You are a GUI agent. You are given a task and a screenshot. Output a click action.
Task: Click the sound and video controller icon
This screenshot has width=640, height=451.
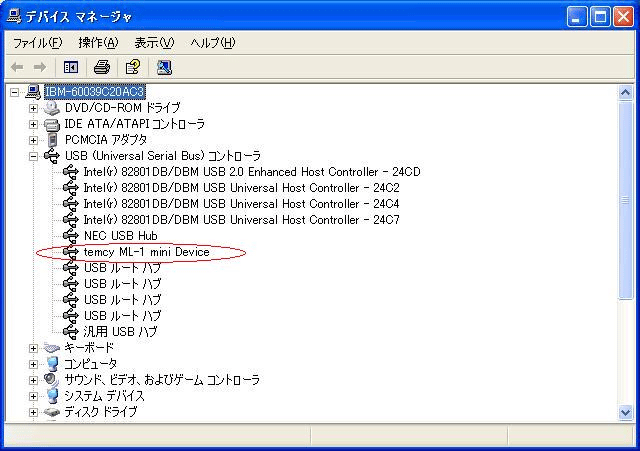coord(52,380)
